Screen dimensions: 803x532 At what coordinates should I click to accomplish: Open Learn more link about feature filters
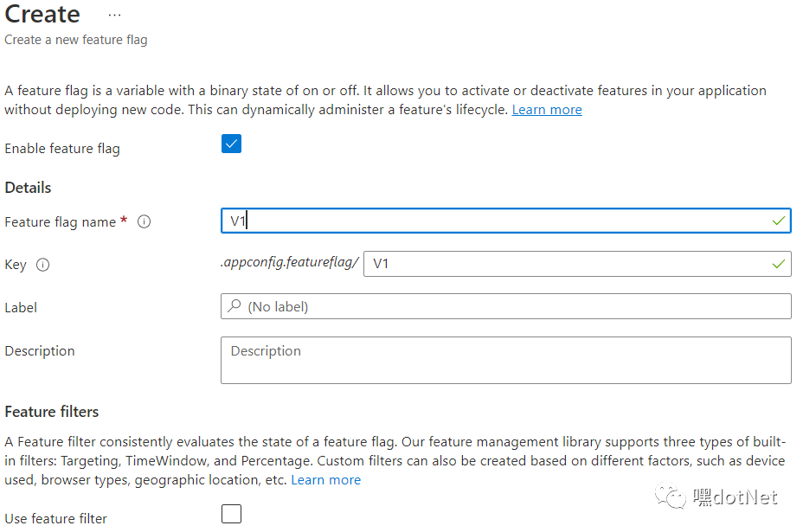click(326, 479)
